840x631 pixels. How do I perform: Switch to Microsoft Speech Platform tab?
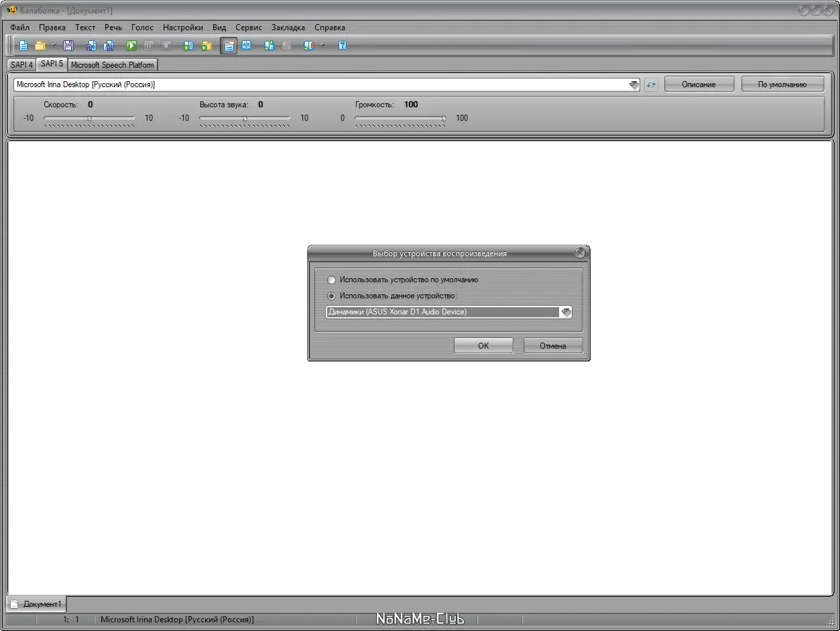(113, 65)
